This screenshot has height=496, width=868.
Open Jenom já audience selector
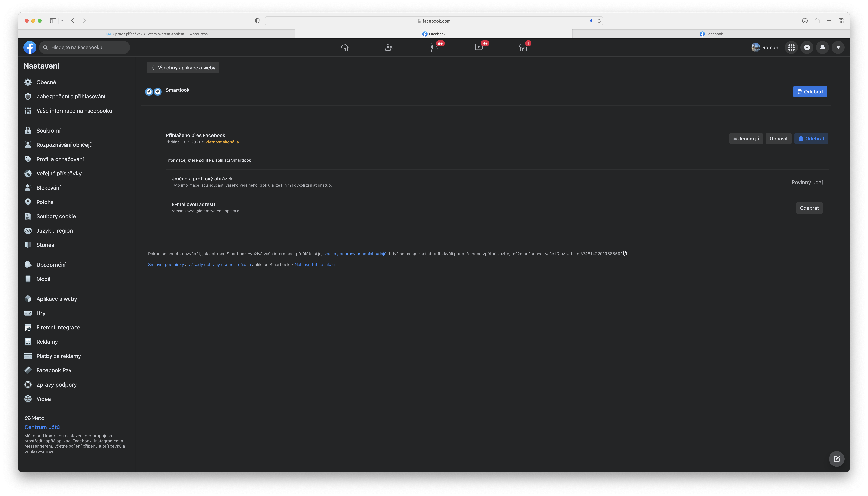[x=746, y=139]
